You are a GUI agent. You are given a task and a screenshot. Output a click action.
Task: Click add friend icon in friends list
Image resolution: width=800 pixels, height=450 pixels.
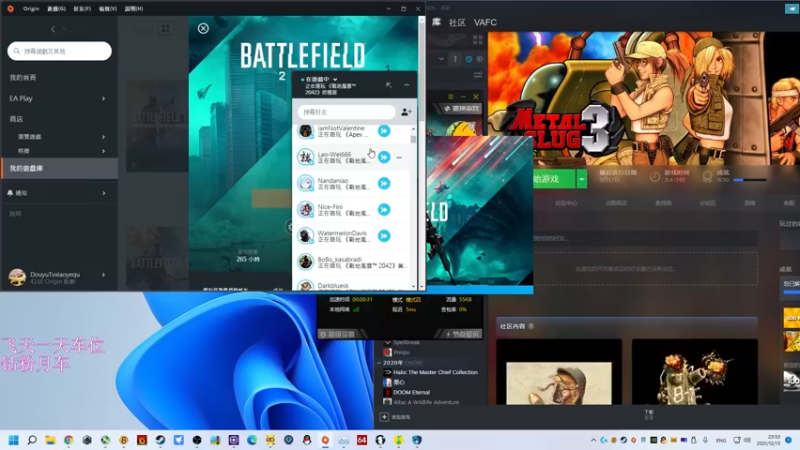pyautogui.click(x=406, y=112)
